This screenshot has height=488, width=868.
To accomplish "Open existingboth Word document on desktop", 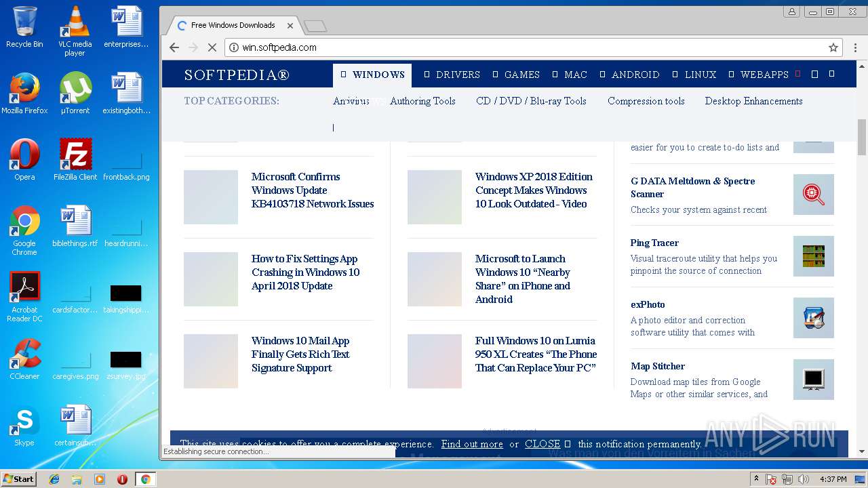I will tap(126, 94).
